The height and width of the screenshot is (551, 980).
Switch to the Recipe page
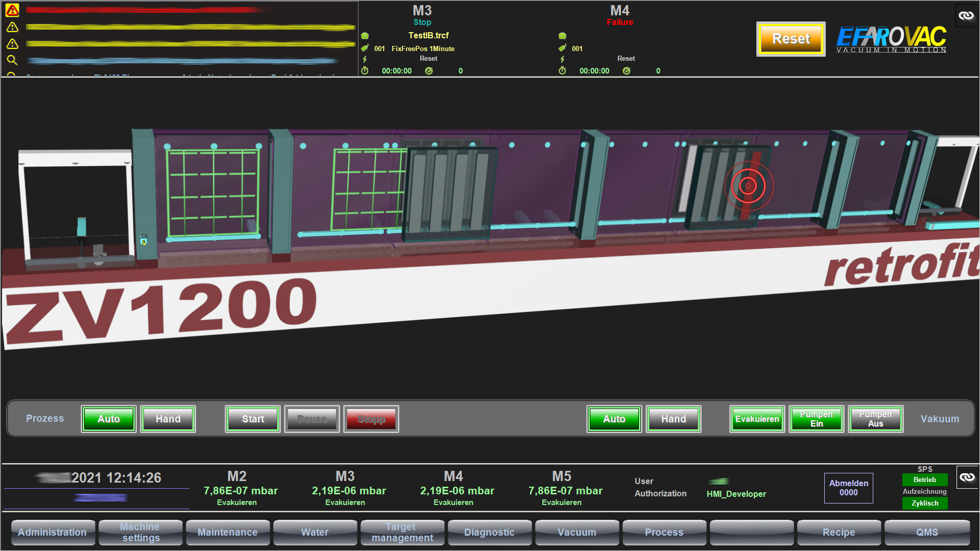pyautogui.click(x=839, y=532)
